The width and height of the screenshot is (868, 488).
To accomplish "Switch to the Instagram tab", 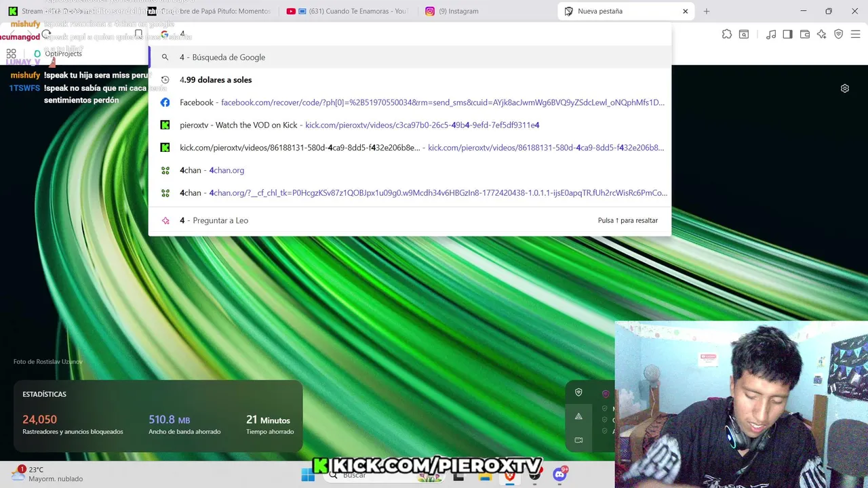I will 487,11.
